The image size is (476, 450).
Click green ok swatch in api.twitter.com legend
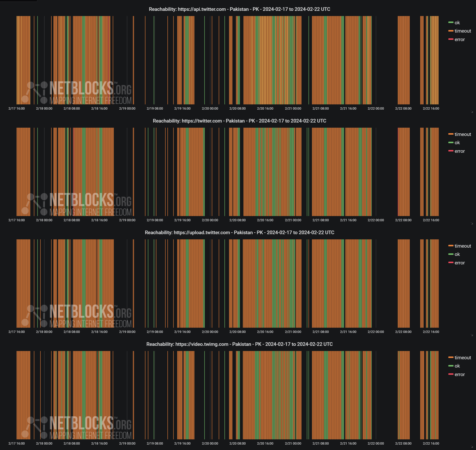[451, 22]
